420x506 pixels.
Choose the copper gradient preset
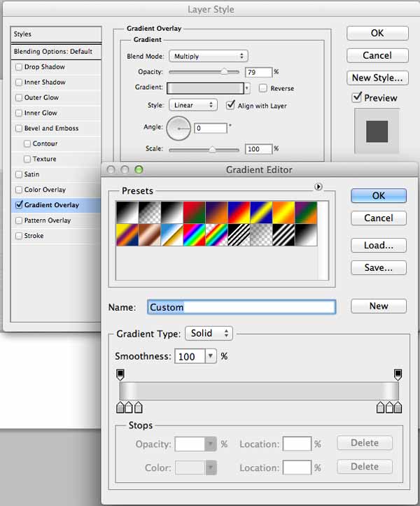coord(150,235)
